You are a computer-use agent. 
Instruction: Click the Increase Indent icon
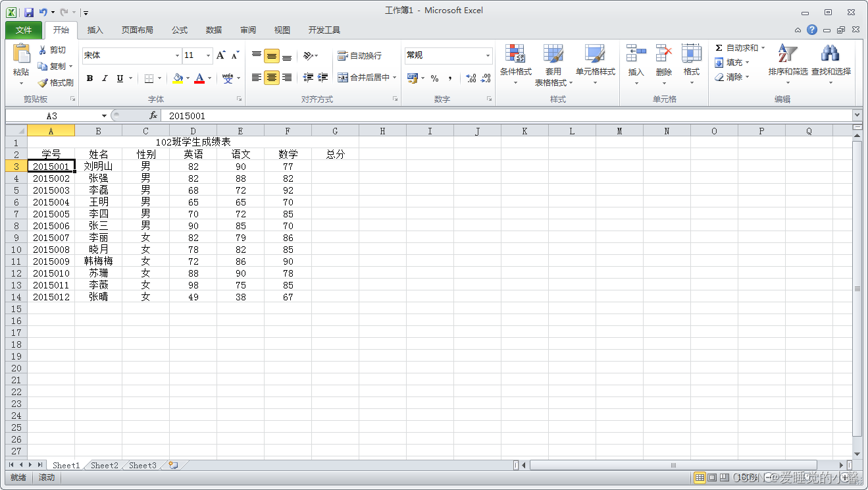coord(322,78)
